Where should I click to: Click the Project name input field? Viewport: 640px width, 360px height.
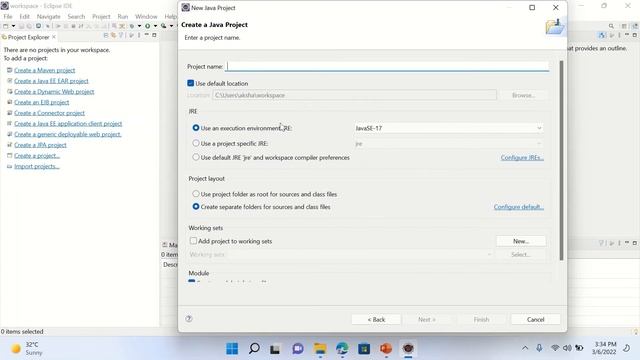(388, 66)
